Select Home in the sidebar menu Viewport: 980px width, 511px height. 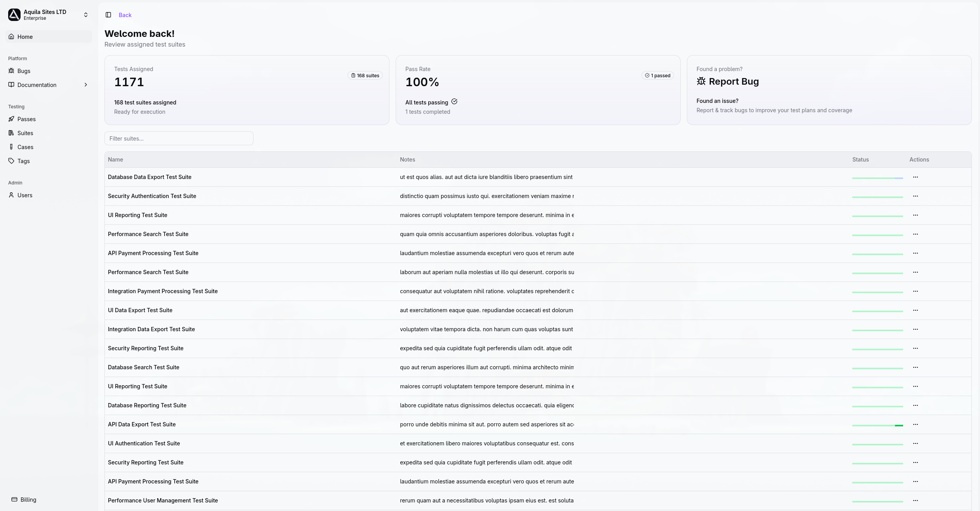coord(25,36)
